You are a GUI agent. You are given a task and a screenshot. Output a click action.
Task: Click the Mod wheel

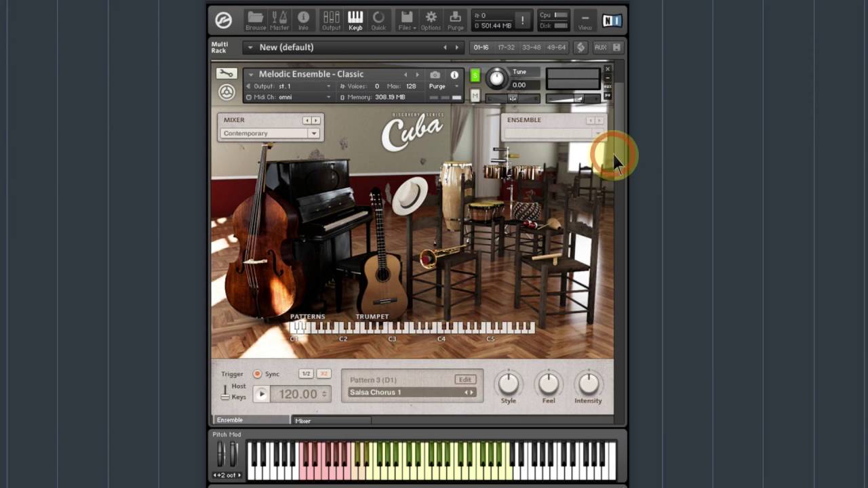(x=233, y=454)
